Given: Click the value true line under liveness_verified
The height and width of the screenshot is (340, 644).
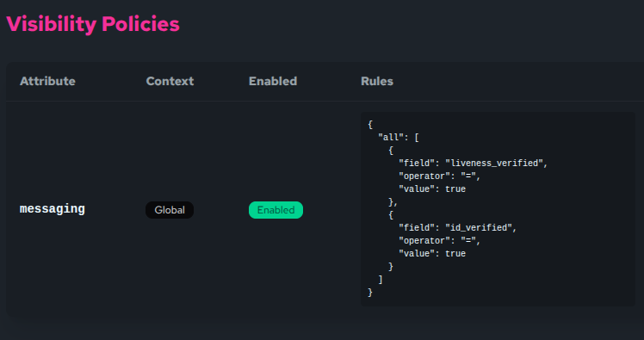Looking at the screenshot, I should point(432,189).
